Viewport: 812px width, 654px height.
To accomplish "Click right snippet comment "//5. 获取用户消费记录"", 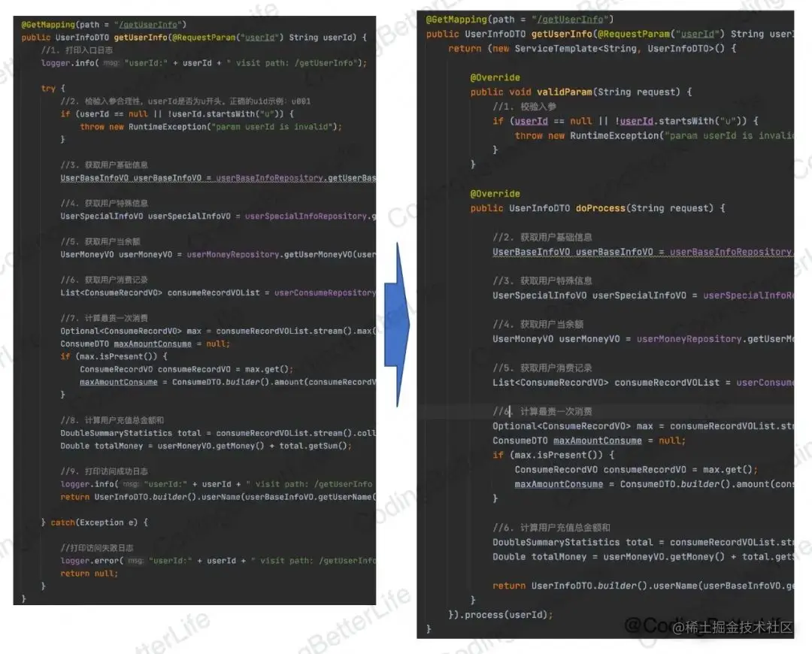I will click(542, 368).
